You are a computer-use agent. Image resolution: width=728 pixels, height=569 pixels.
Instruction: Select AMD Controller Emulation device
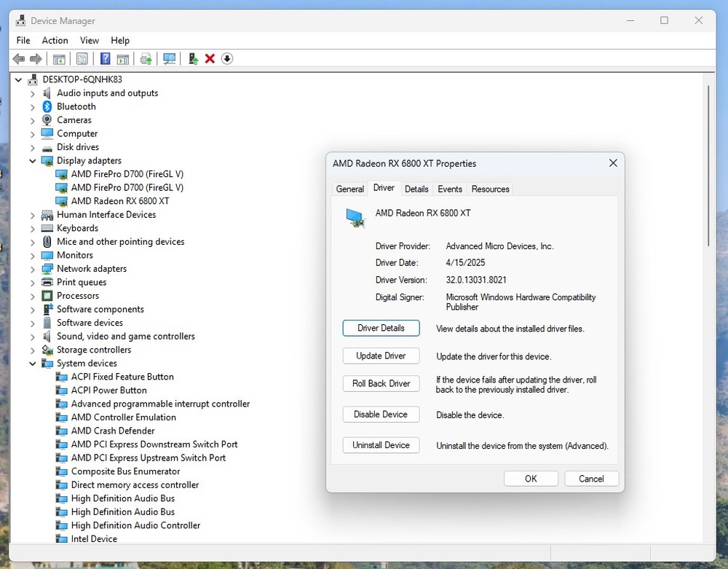(124, 417)
